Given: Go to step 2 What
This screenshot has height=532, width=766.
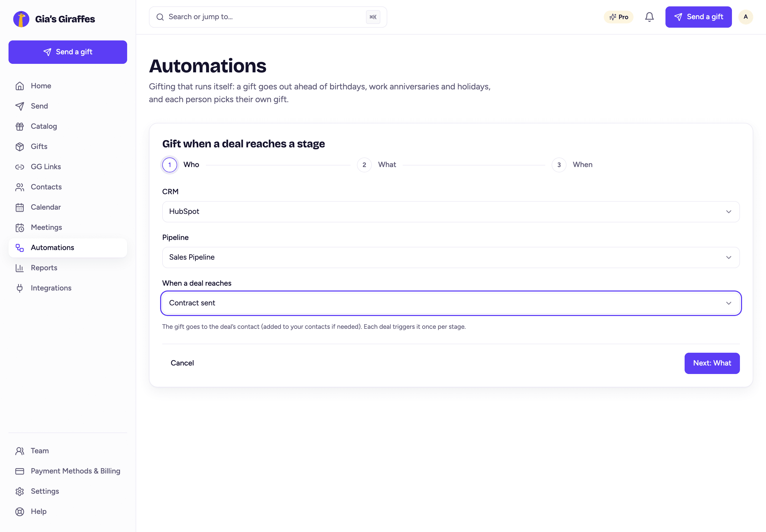Looking at the screenshot, I should coord(377,165).
